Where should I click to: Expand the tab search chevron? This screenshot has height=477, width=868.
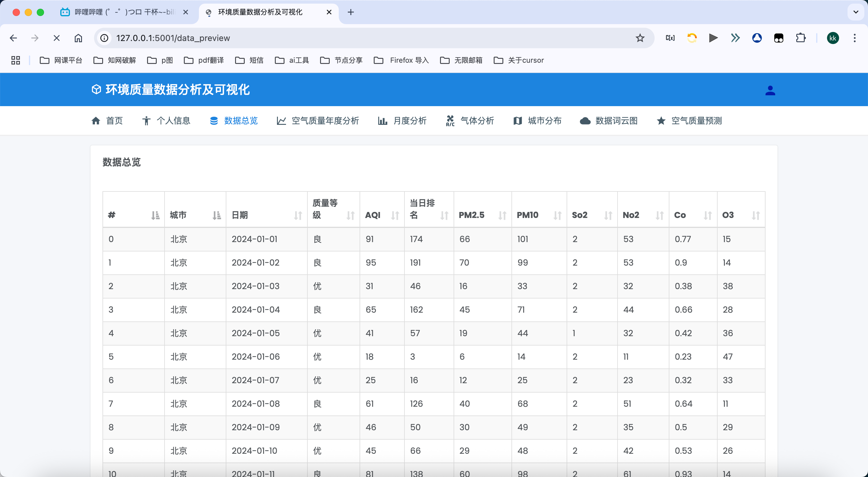coord(856,12)
